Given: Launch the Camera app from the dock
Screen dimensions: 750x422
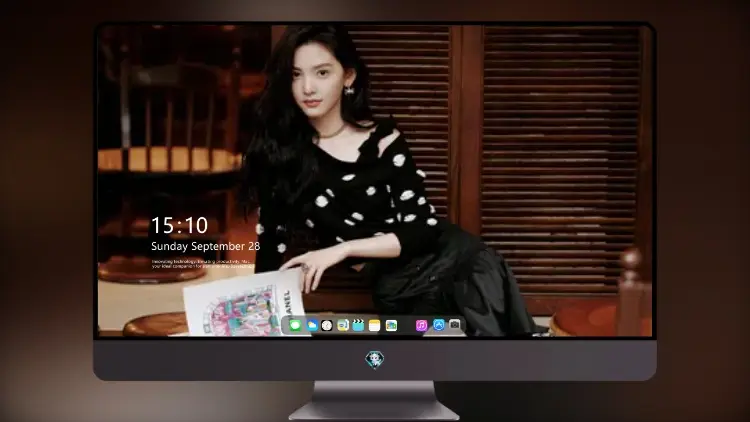Looking at the screenshot, I should click(454, 325).
